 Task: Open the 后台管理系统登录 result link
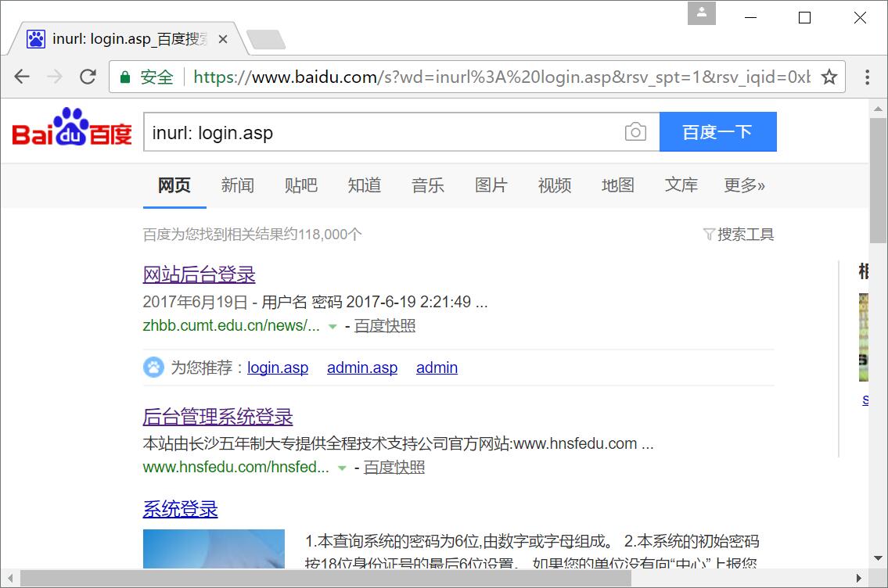(x=218, y=417)
